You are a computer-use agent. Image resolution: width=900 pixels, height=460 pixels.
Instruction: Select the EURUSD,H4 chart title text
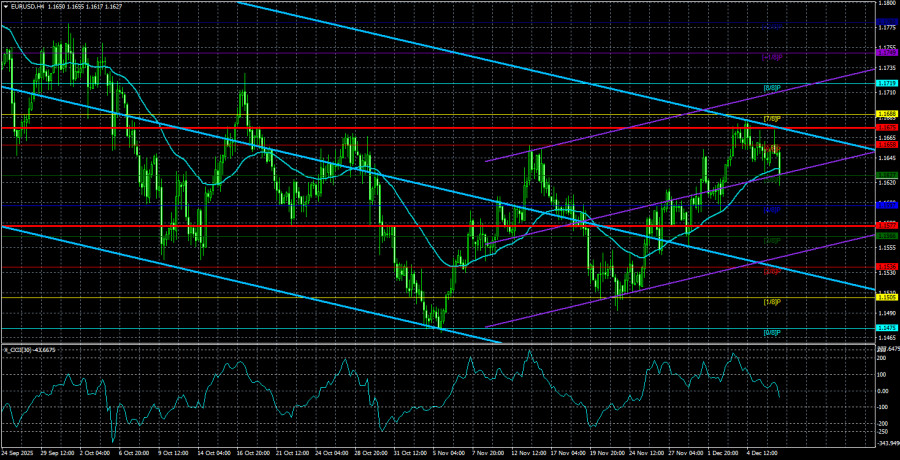click(24, 5)
